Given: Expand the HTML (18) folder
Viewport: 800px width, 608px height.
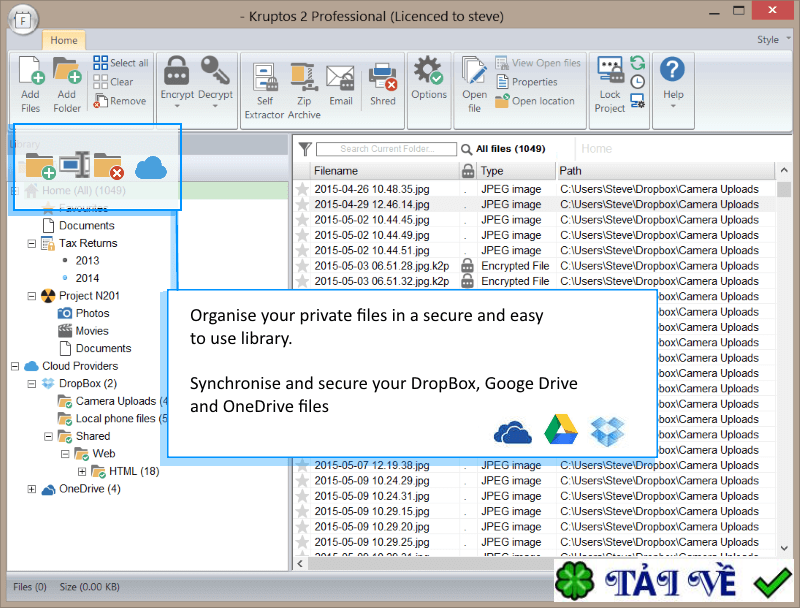Looking at the screenshot, I should pyautogui.click(x=82, y=471).
